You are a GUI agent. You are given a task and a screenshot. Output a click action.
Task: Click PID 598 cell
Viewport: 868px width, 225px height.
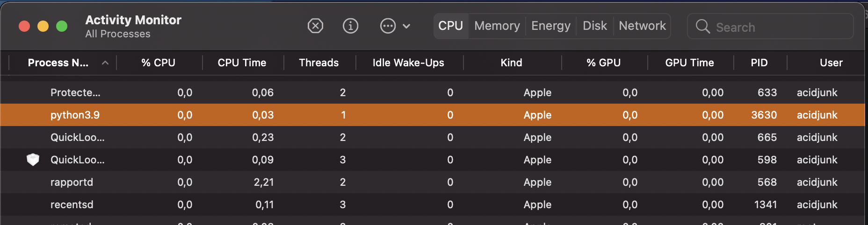tap(767, 160)
